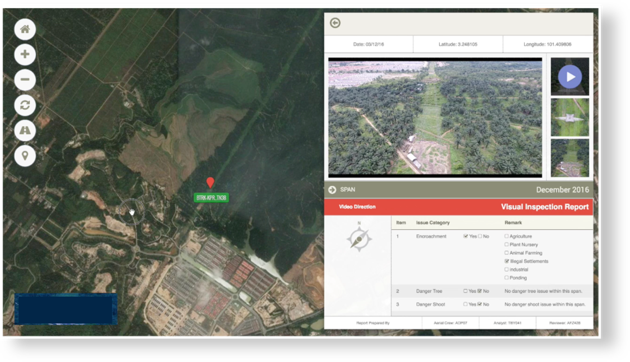Click the Visual Inspection Report header
630x362 pixels.
click(x=544, y=207)
